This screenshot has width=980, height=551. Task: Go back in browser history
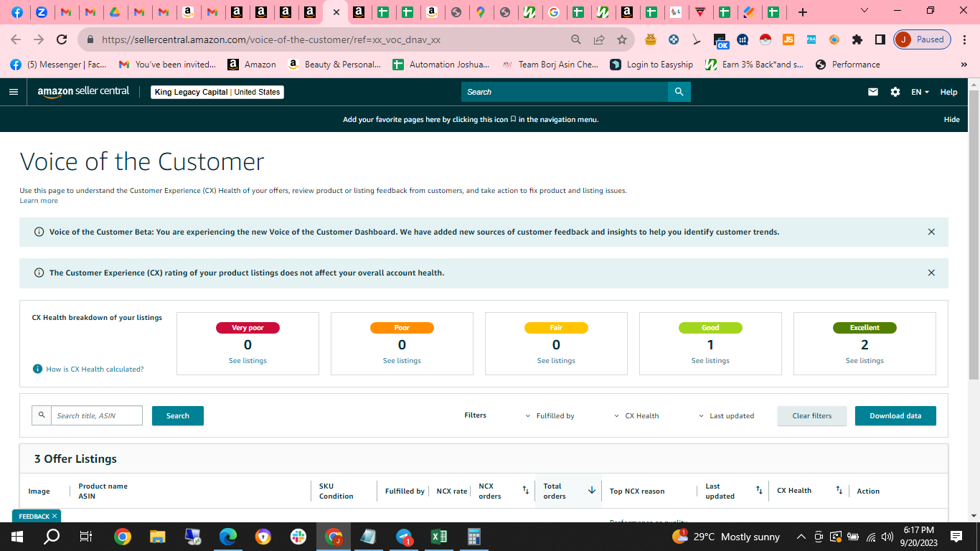16,39
